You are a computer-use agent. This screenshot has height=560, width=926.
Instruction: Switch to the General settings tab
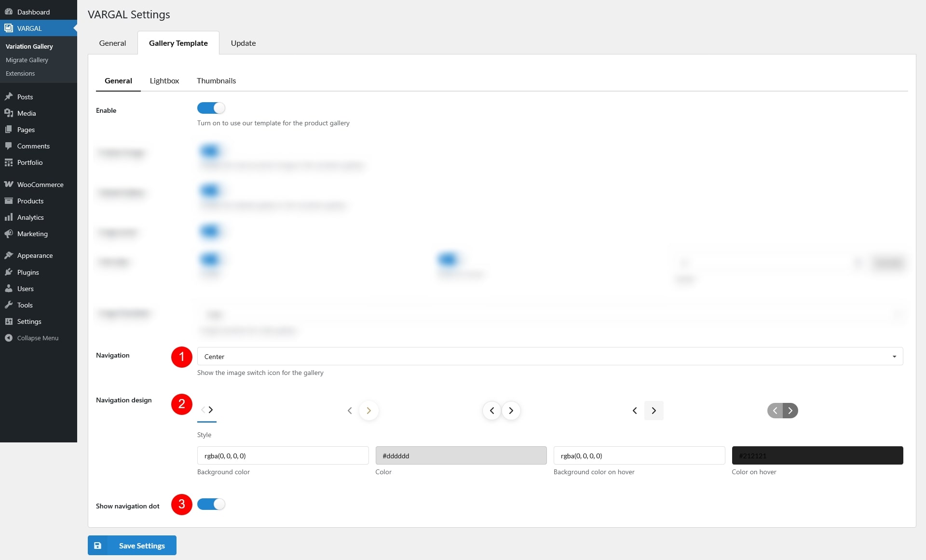[x=112, y=43]
